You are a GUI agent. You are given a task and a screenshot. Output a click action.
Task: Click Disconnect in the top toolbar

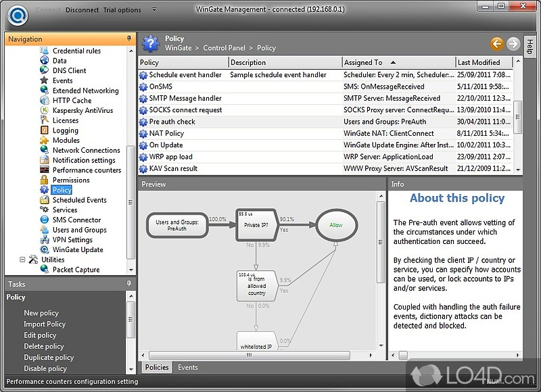coord(83,10)
